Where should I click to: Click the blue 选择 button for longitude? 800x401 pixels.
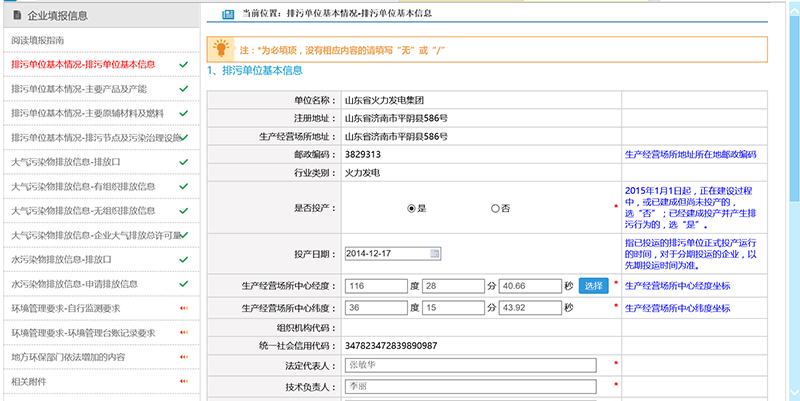pos(593,286)
